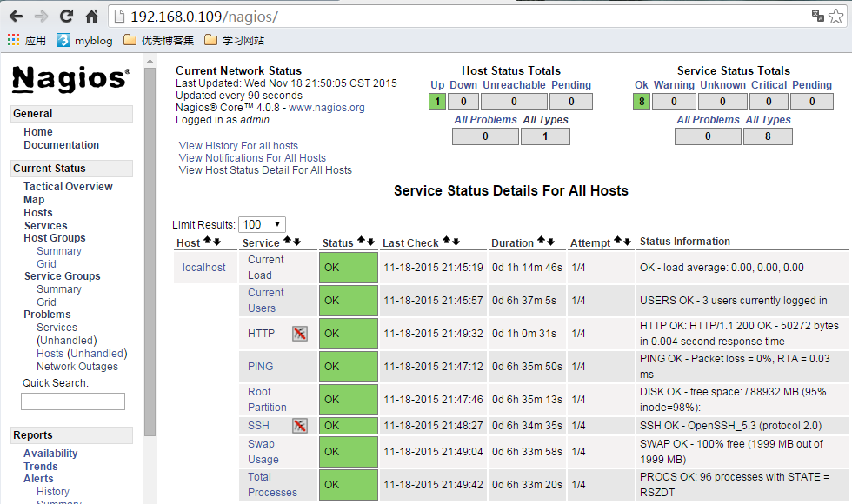Open Services in the Current Status menu
This screenshot has width=852, height=504.
click(x=45, y=225)
